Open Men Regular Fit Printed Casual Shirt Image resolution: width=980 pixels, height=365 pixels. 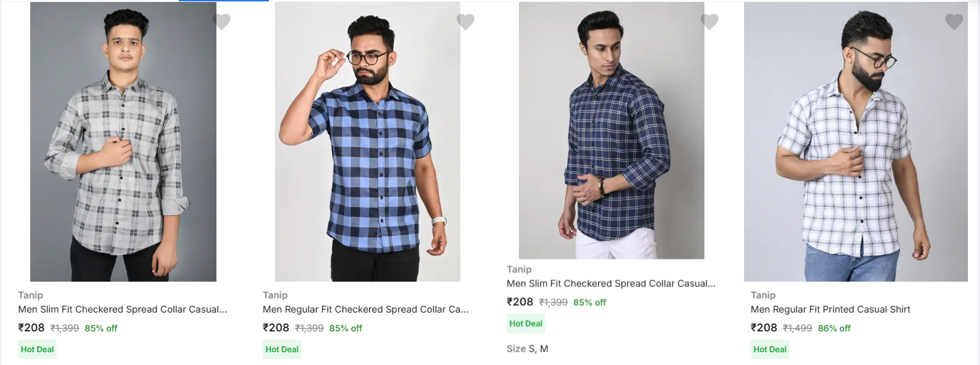tap(830, 309)
